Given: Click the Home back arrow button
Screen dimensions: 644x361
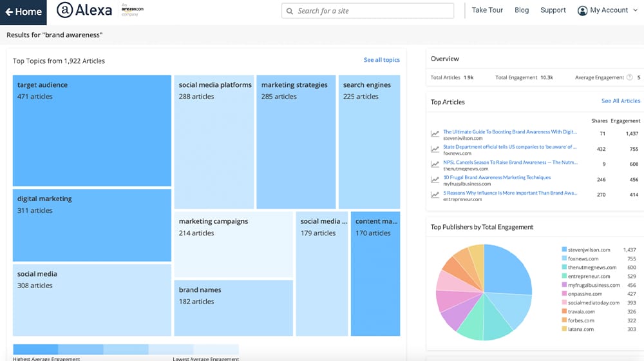Looking at the screenshot, I should click(x=23, y=12).
